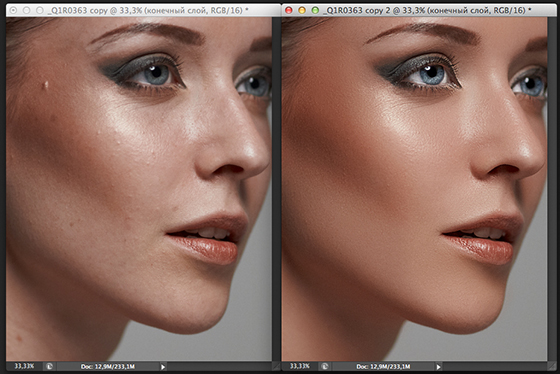
Task: Close the _Q1R0363 copy 2 document with red button
Action: pyautogui.click(x=289, y=10)
